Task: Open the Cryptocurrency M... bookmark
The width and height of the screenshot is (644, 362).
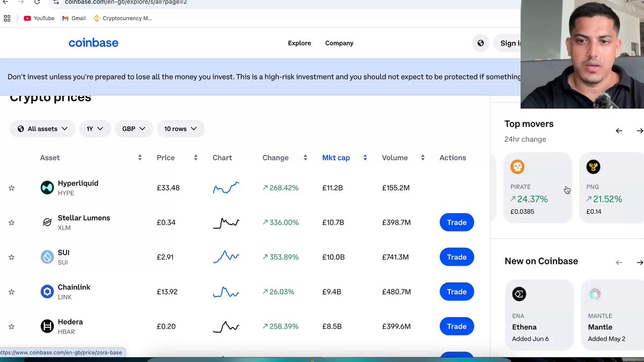Action: click(123, 18)
